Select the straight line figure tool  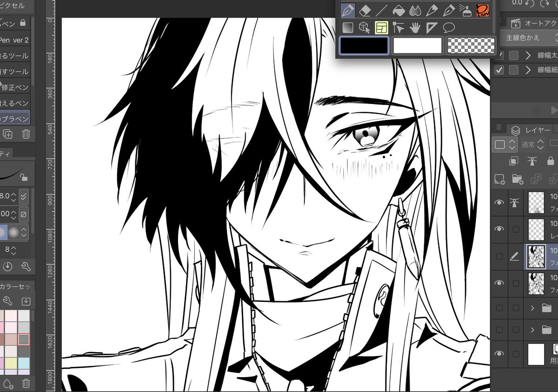pyautogui.click(x=382, y=10)
